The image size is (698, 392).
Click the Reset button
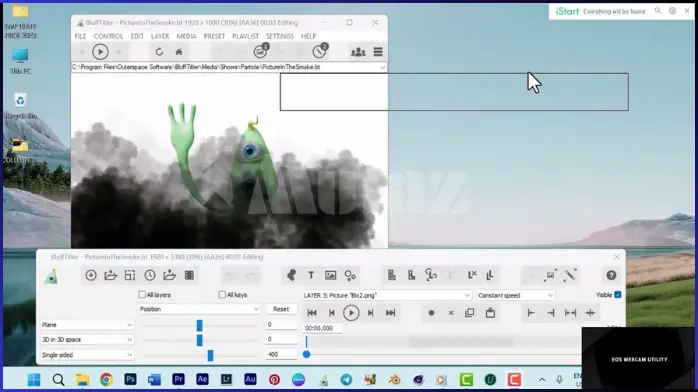[281, 309]
